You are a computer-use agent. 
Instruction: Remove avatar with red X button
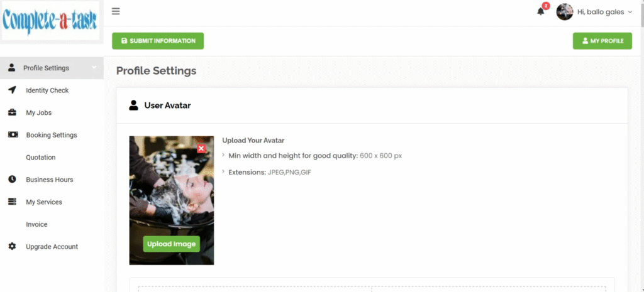tap(201, 148)
